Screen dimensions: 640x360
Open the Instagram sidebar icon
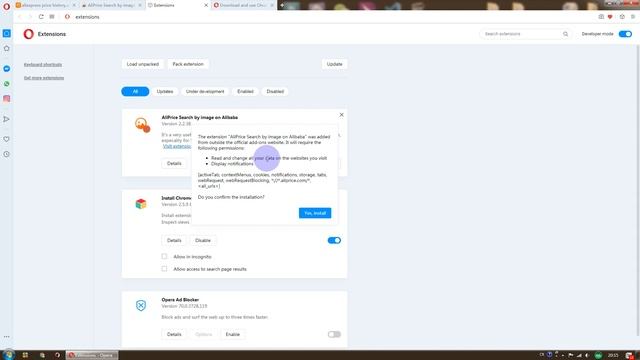coord(7,98)
